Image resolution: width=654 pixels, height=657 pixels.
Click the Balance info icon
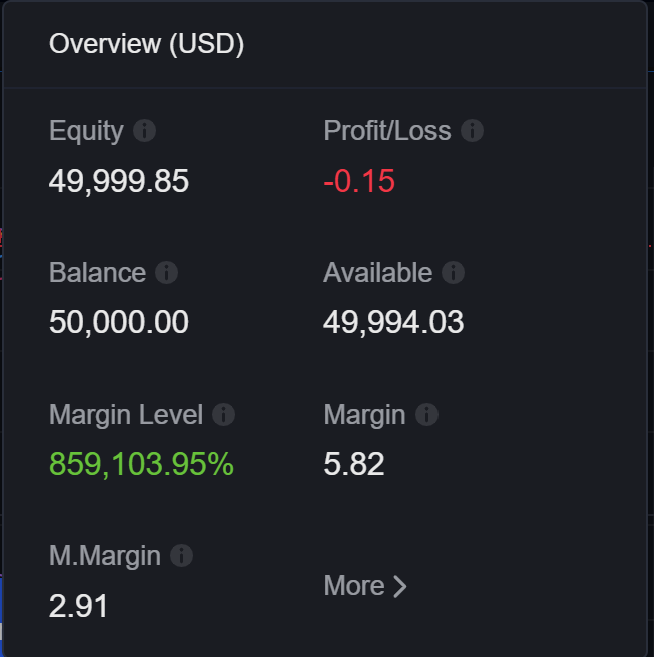pos(167,273)
